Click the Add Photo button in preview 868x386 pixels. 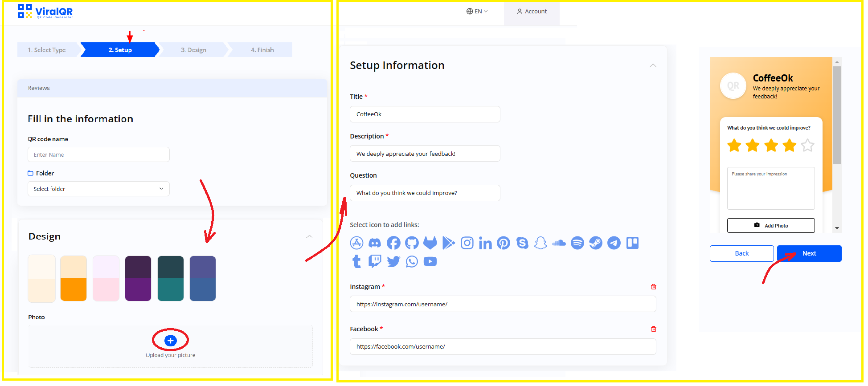(771, 226)
